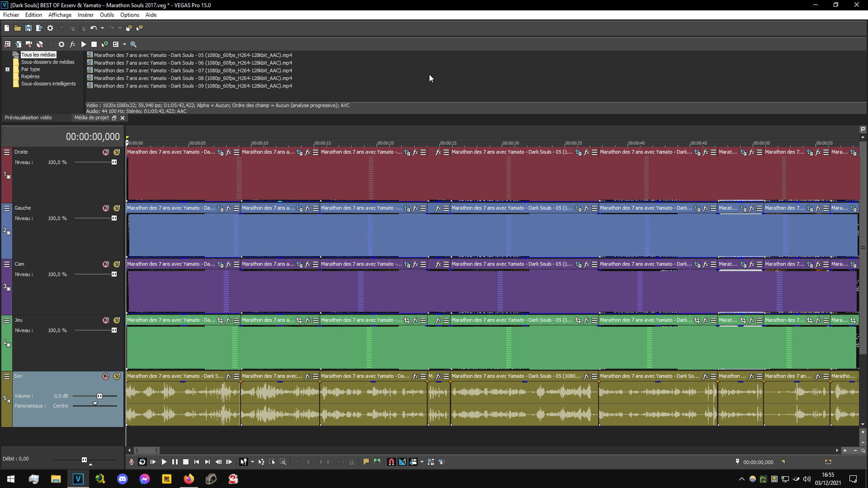Solo the Droite track
This screenshot has height=488, width=868.
[x=117, y=152]
